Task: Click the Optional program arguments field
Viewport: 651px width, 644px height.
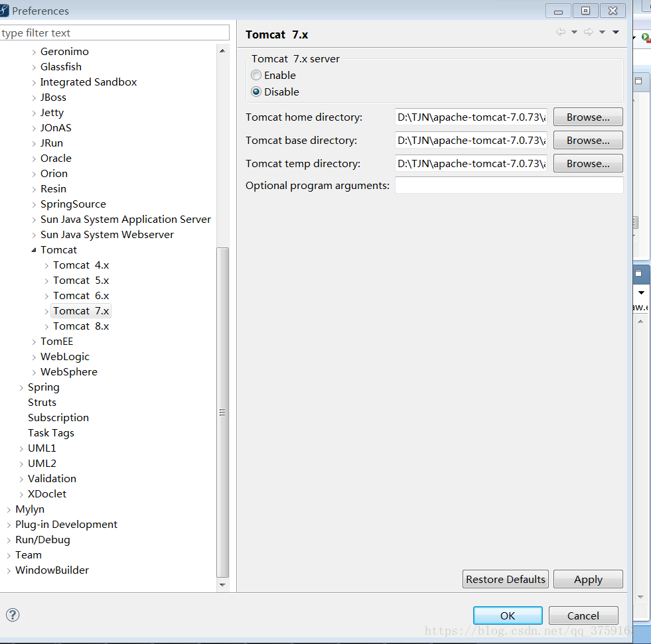Action: [509, 185]
